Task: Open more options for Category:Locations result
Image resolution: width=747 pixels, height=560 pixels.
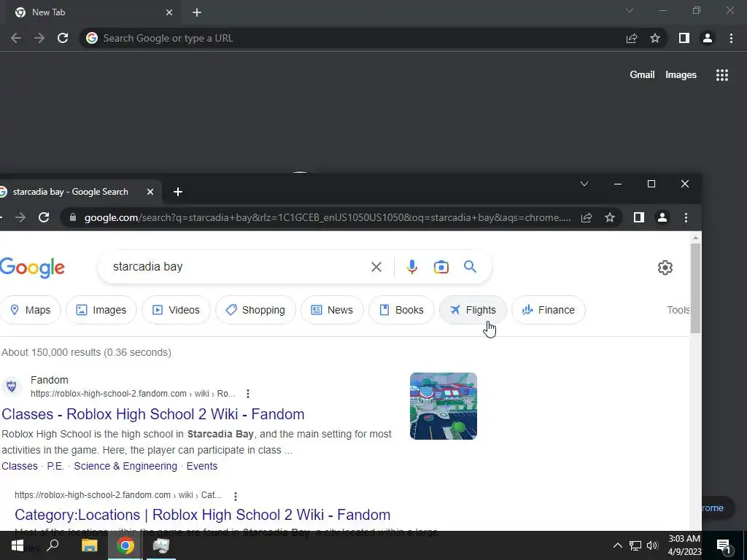Action: (x=236, y=496)
